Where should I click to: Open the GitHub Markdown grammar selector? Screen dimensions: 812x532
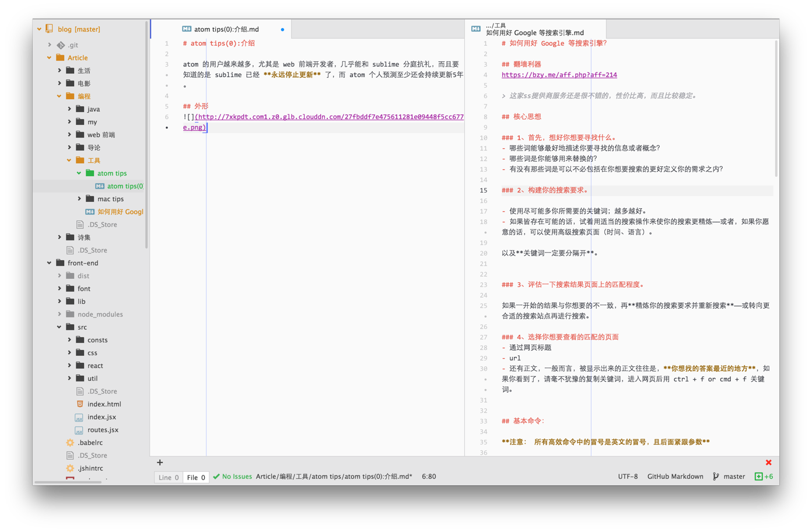click(x=675, y=476)
